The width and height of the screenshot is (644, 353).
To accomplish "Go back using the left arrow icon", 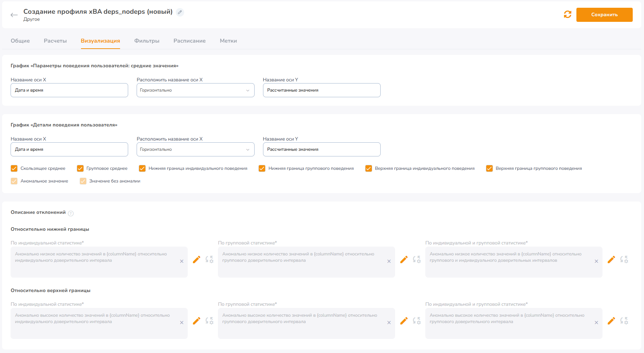I will [14, 15].
